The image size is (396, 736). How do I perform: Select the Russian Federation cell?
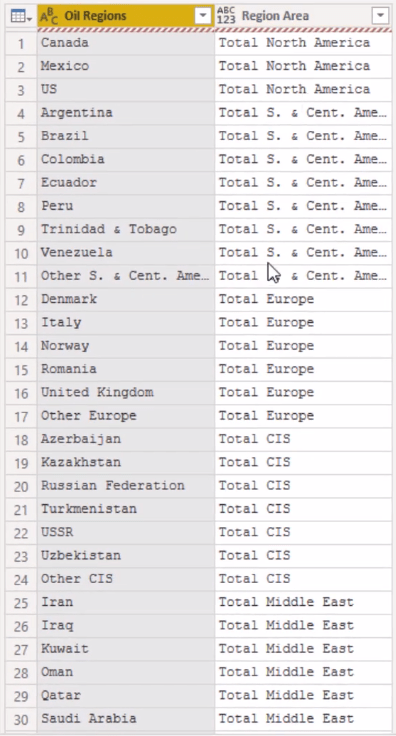click(x=126, y=486)
